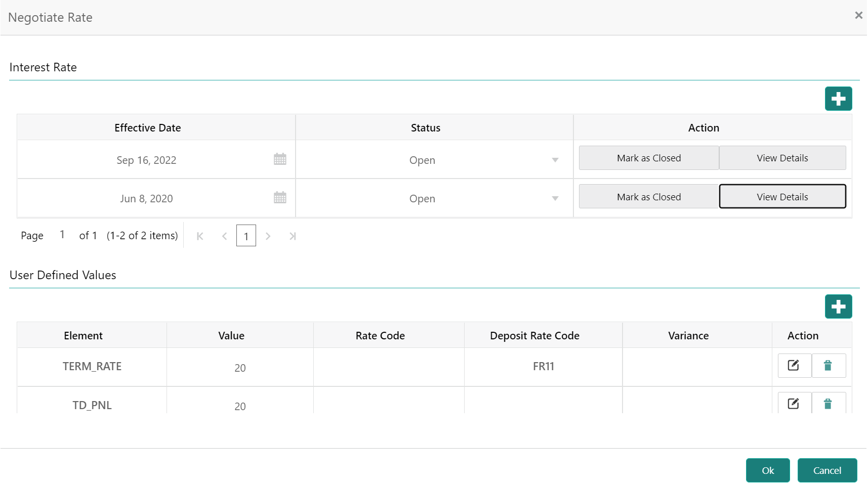Viewport: 868px width, 485px height.
Task: Click the FR11 deposit rate code
Action: pyautogui.click(x=544, y=367)
